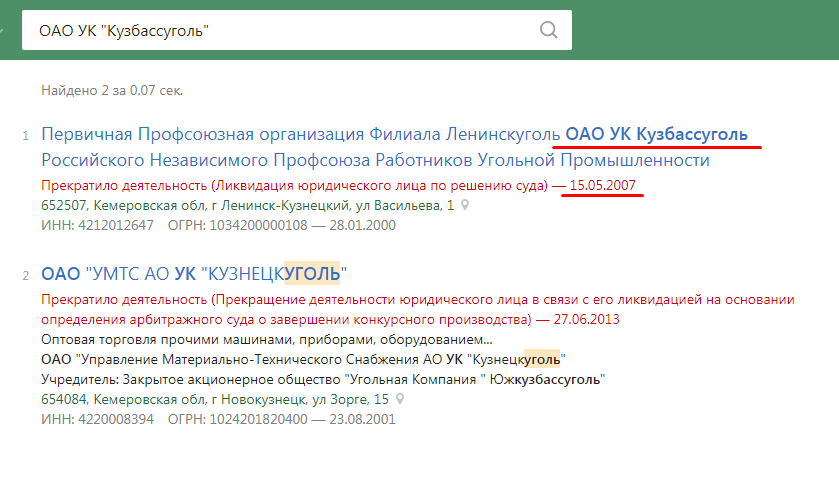The width and height of the screenshot is (839, 482).
Task: Focus the search field containing ОАО УК "Кузбассуголь"
Action: (296, 30)
